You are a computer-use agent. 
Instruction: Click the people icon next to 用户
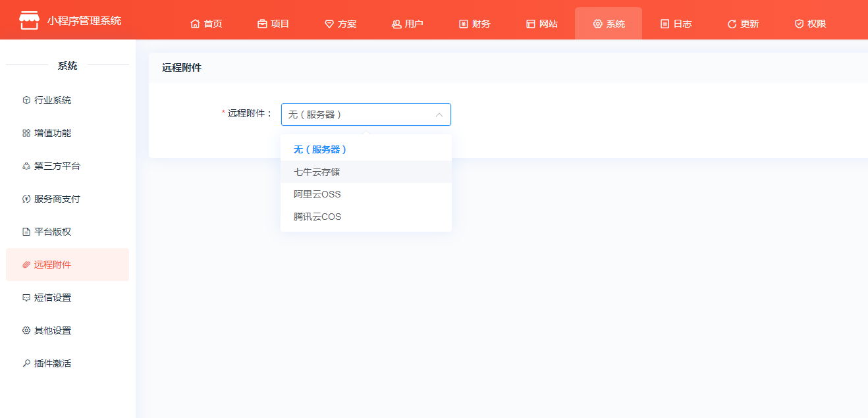pyautogui.click(x=396, y=24)
